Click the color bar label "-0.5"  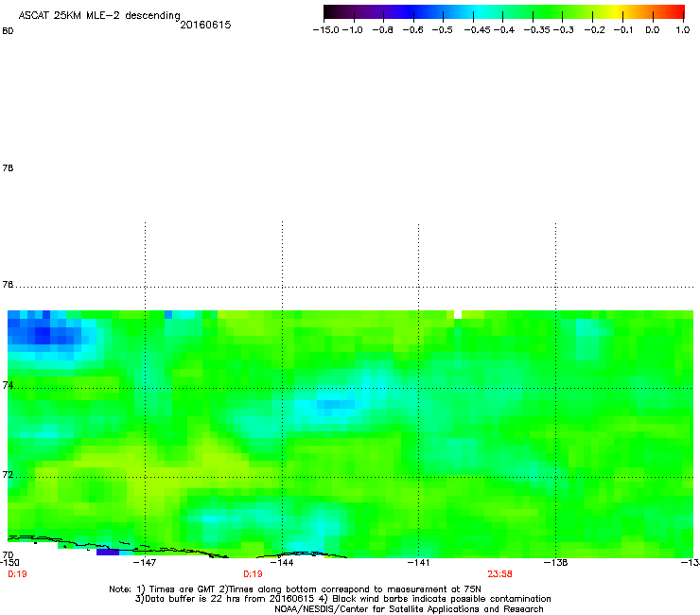(x=443, y=30)
